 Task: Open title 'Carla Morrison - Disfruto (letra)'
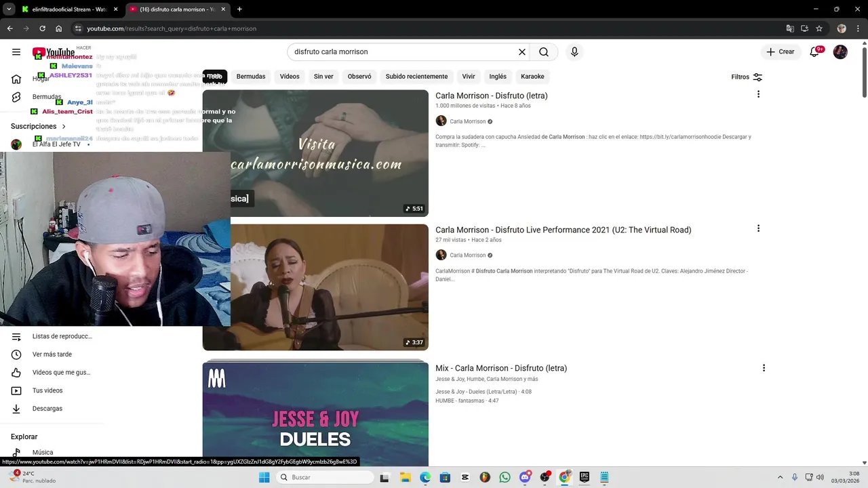(x=492, y=96)
